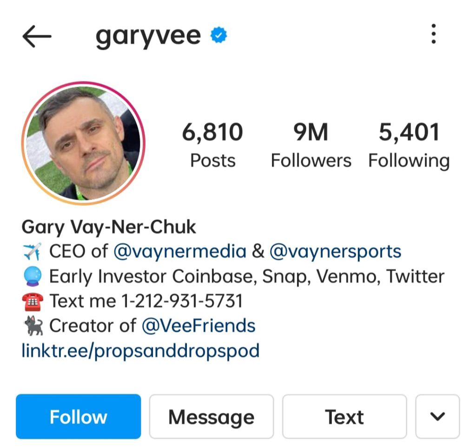
Task: View the 6,810 Posts count
Action: [212, 145]
